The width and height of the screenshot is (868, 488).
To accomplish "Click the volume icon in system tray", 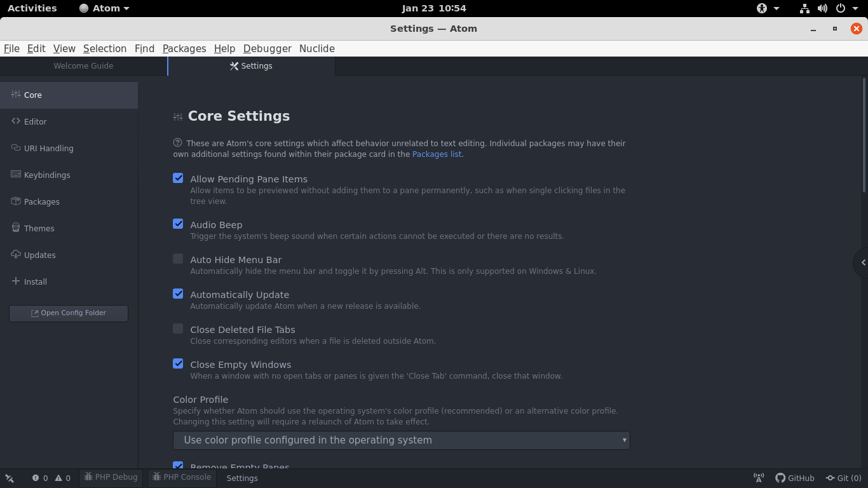I will click(822, 8).
